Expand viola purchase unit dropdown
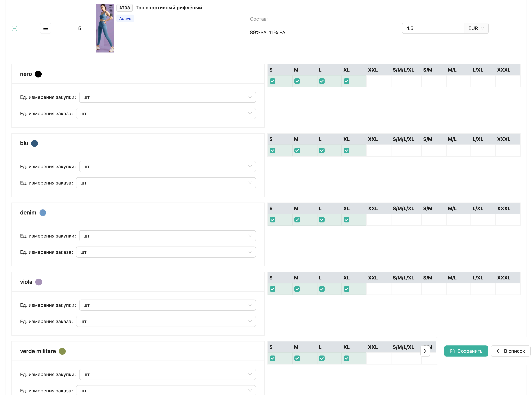The width and height of the screenshot is (532, 395). click(167, 305)
